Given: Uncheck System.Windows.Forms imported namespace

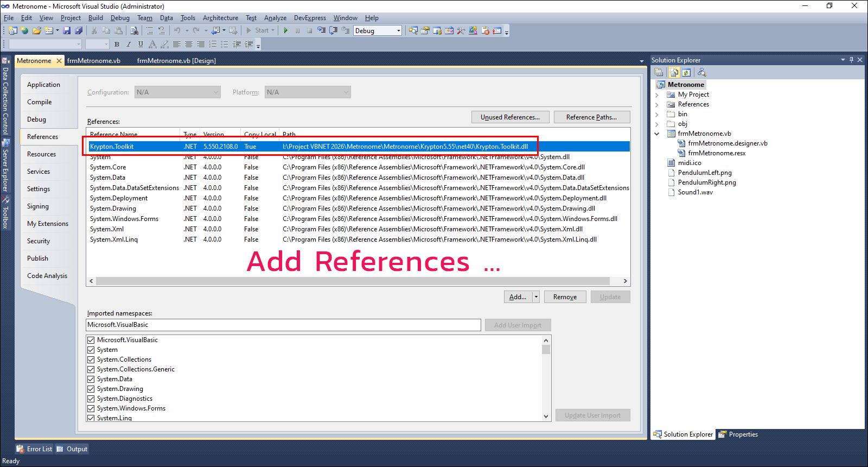Looking at the screenshot, I should [91, 408].
